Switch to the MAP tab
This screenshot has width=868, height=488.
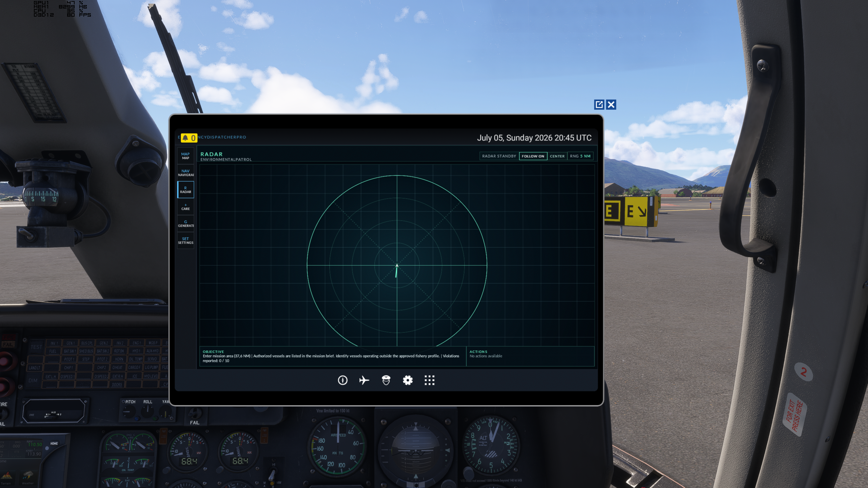[185, 156]
